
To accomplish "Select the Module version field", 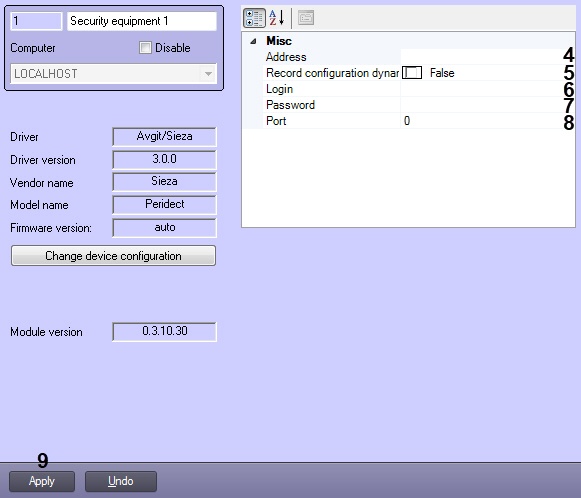I will tap(165, 331).
